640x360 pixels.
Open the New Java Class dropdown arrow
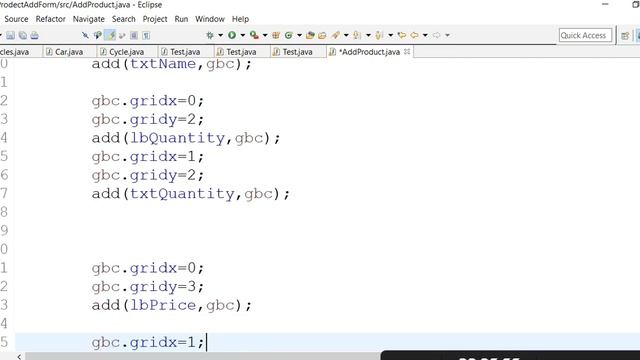pyautogui.click(x=299, y=36)
